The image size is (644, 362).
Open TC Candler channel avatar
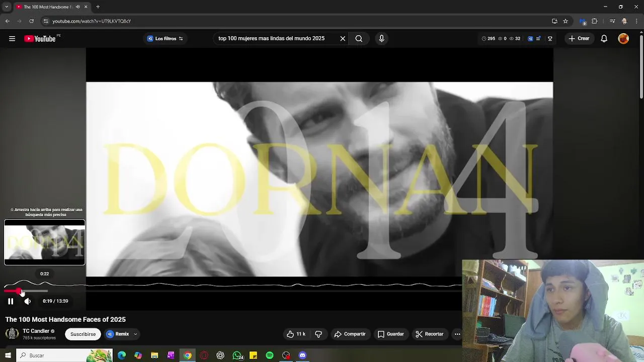pyautogui.click(x=12, y=334)
